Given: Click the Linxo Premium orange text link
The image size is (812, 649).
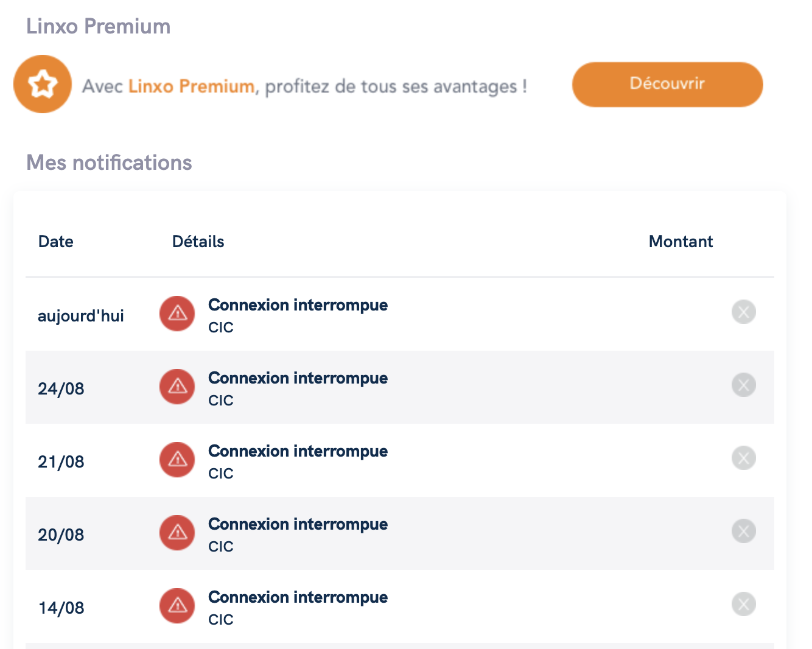Looking at the screenshot, I should point(191,86).
